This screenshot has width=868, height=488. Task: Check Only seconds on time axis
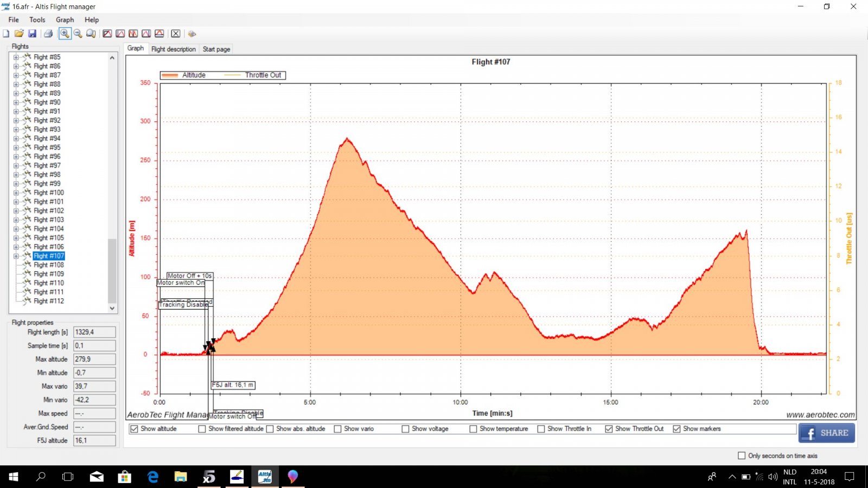click(x=742, y=456)
